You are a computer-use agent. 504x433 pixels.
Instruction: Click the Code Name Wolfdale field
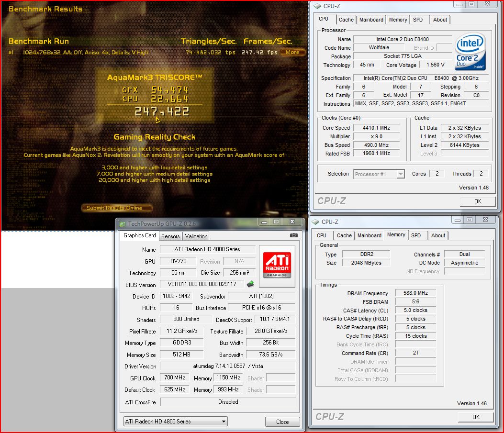point(379,47)
